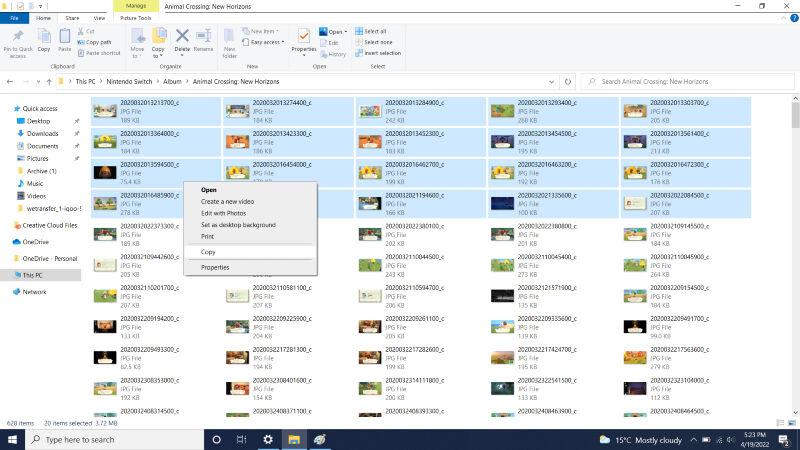
Task: Choose Create a new video
Action: tap(250, 202)
